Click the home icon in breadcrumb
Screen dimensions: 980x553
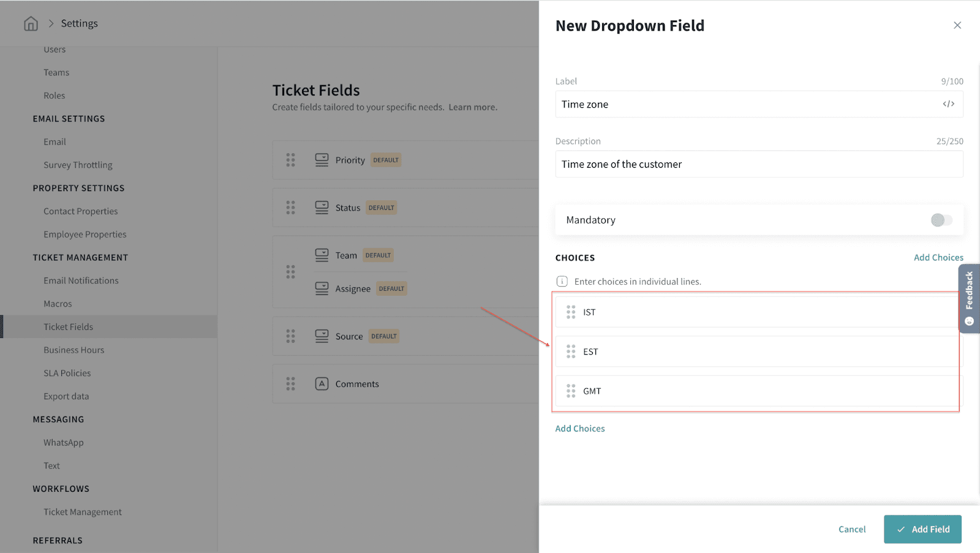31,23
